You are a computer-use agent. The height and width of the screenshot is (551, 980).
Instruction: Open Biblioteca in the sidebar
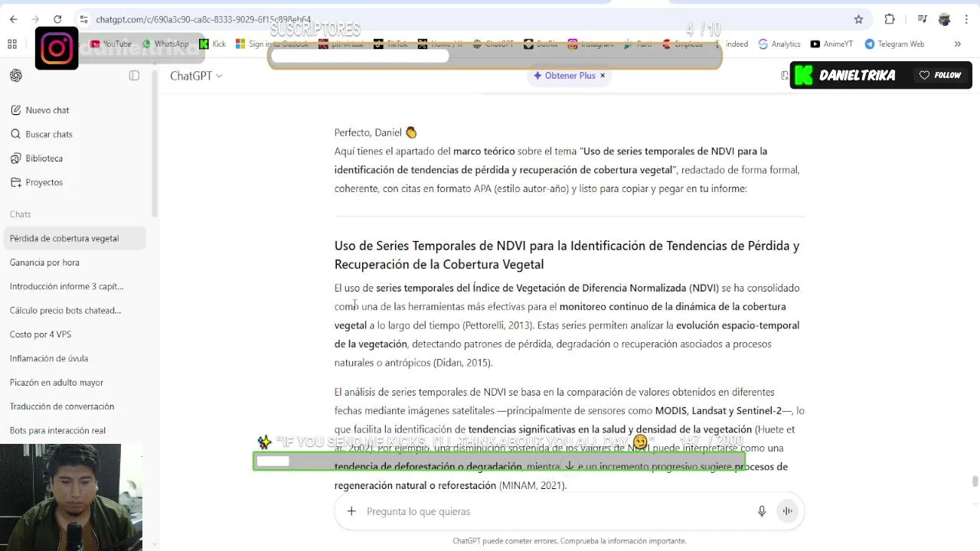click(x=74, y=158)
